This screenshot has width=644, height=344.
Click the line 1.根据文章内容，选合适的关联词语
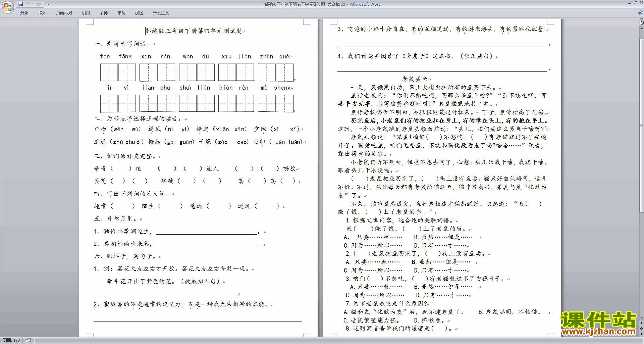point(401,220)
